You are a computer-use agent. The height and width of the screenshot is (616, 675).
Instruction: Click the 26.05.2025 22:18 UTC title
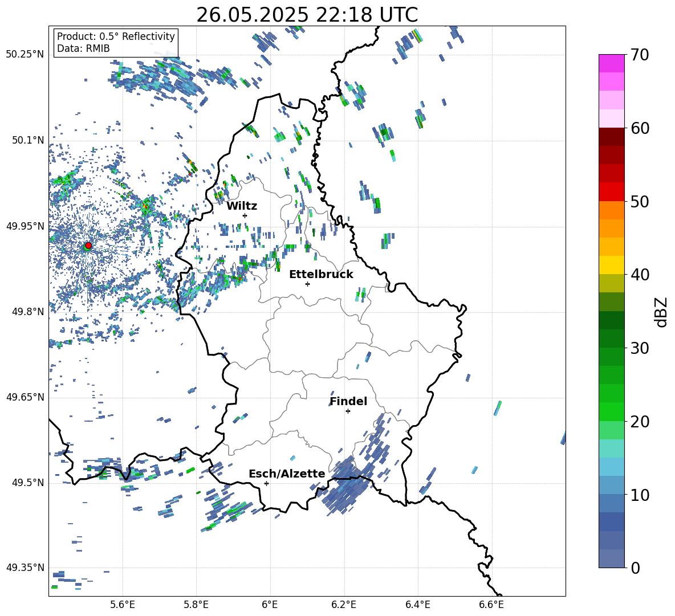307,15
